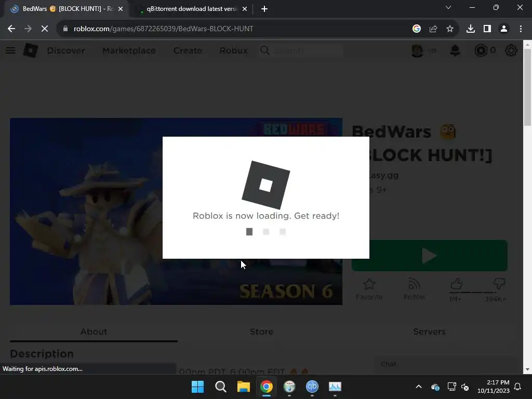Click the green Play button
Image resolution: width=532 pixels, height=399 pixels.
click(430, 256)
